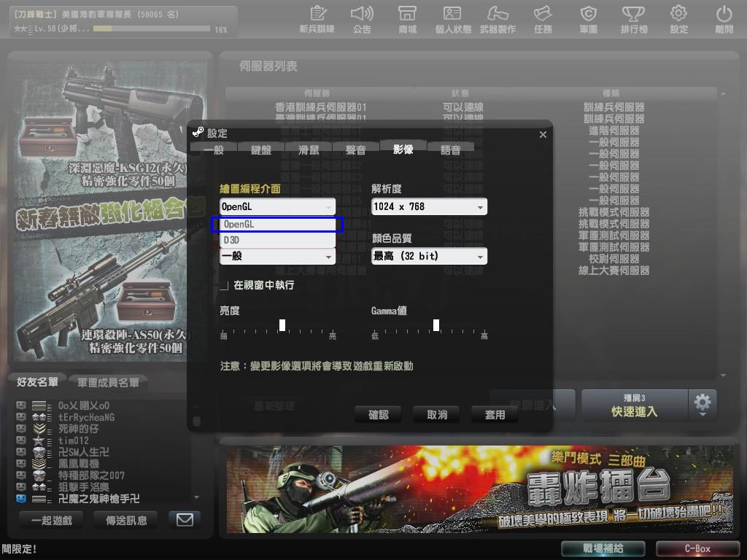Select friend 死神的仔 in list
Image resolution: width=747 pixels, height=560 pixels.
coord(79,429)
